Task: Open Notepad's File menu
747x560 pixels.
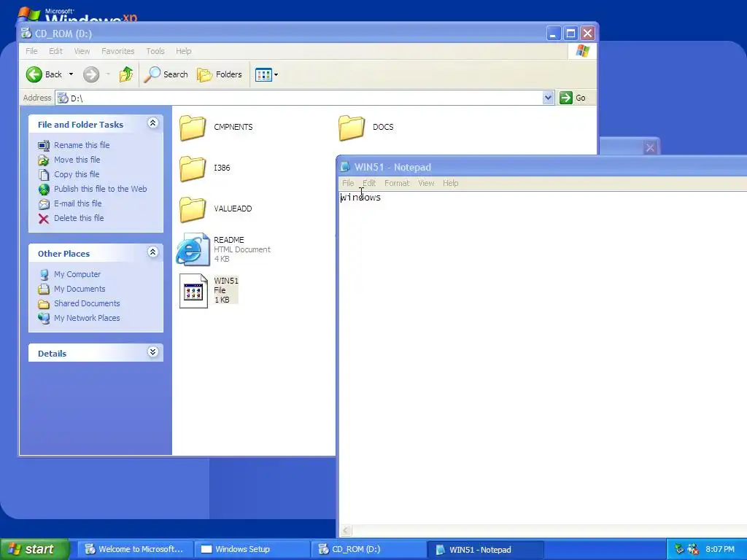Action: coord(348,183)
